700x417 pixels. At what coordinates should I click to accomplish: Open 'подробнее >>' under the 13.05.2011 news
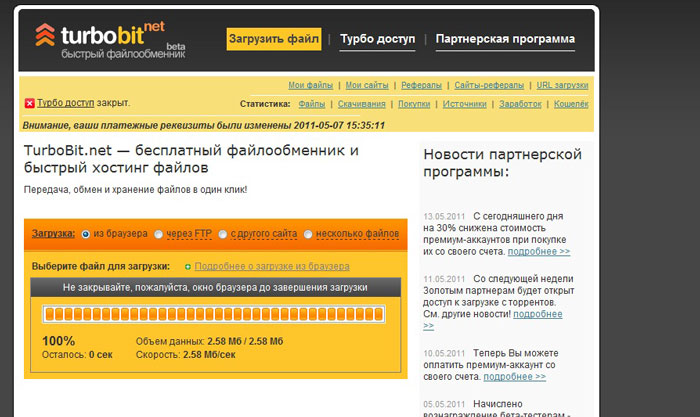tap(539, 251)
